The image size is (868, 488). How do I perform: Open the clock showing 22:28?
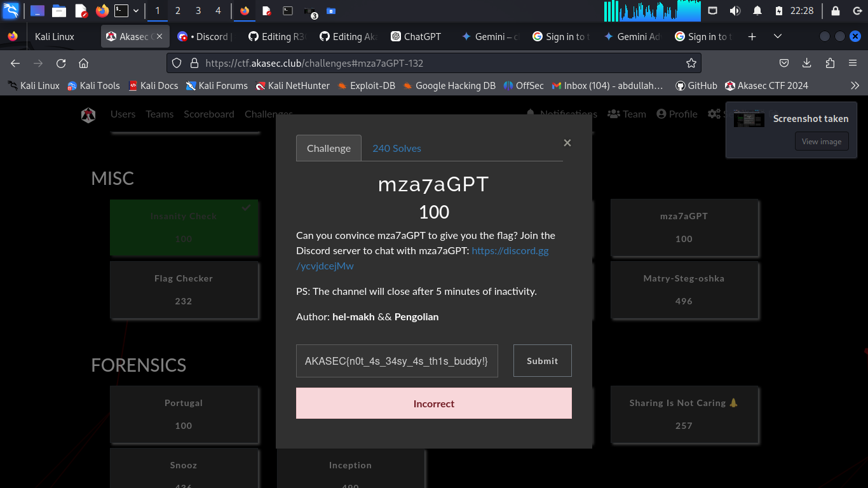[802, 11]
